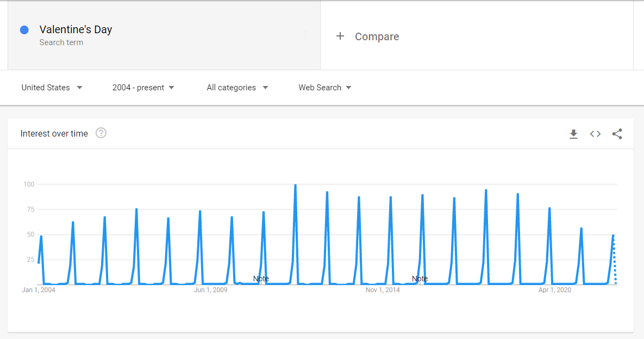The height and width of the screenshot is (339, 644).
Task: Click the plus icon to add comparison
Action: coord(340,36)
